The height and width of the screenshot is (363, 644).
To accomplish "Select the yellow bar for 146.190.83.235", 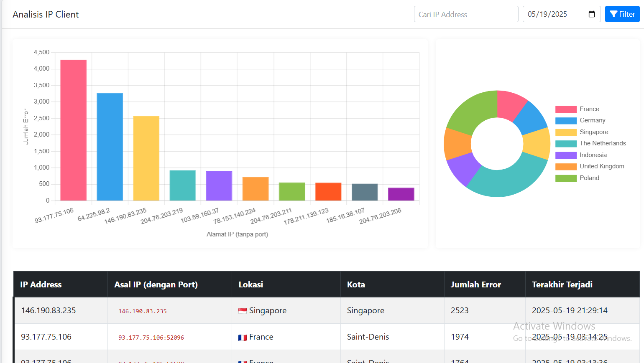I will pyautogui.click(x=146, y=158).
